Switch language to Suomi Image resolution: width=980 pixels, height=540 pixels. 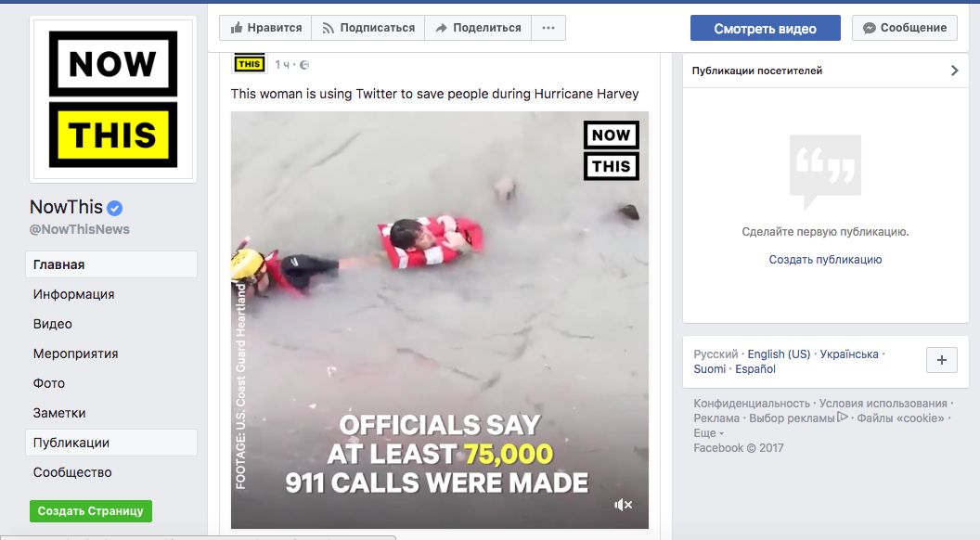[x=709, y=368]
